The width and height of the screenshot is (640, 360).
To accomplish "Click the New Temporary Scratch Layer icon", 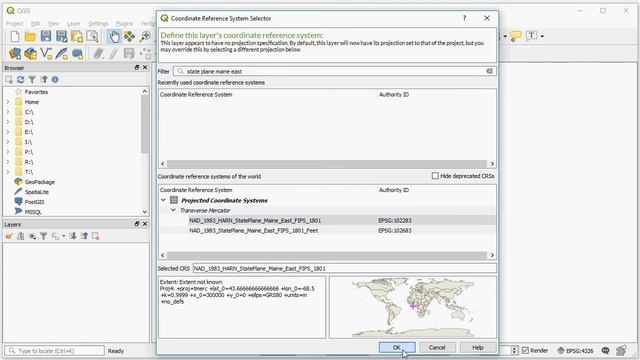I will click(78, 53).
